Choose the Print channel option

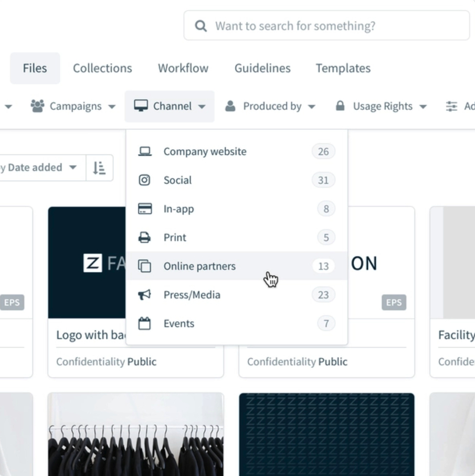(237, 237)
